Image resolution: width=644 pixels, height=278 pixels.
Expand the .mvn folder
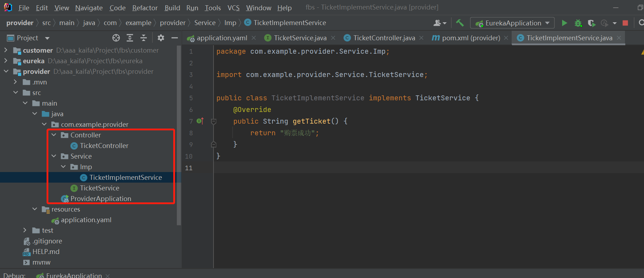click(x=15, y=82)
